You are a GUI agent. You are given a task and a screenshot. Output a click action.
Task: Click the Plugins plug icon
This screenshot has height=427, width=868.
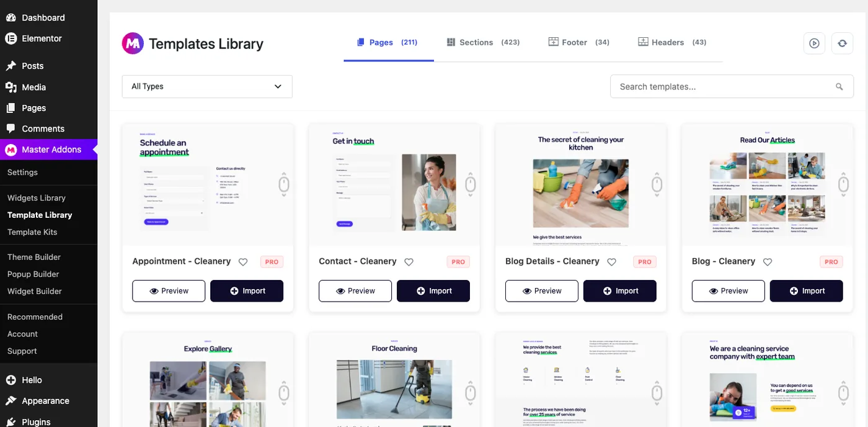pos(11,421)
